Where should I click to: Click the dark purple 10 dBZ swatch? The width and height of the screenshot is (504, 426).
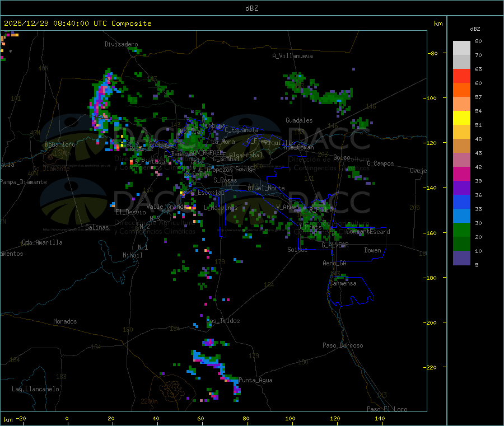tap(461, 258)
